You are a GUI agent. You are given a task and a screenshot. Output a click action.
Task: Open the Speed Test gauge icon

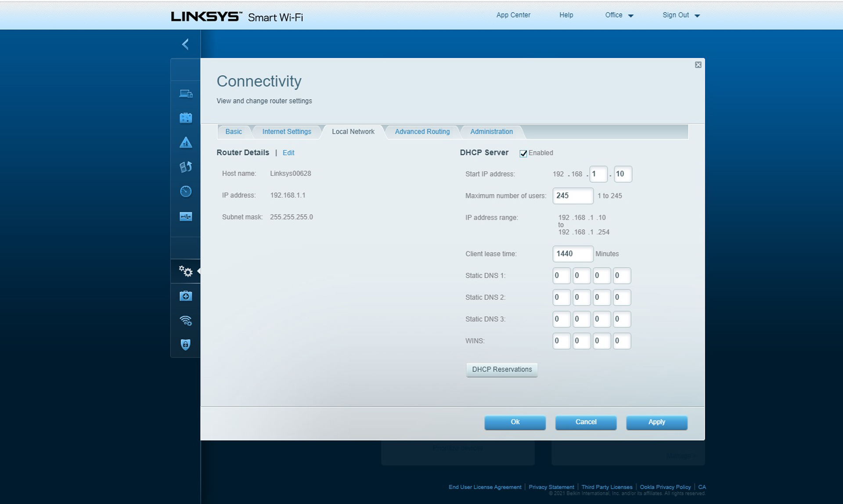(x=186, y=191)
